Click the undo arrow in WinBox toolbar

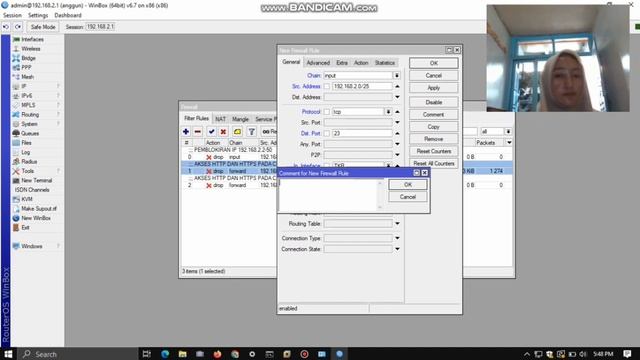coord(6,27)
